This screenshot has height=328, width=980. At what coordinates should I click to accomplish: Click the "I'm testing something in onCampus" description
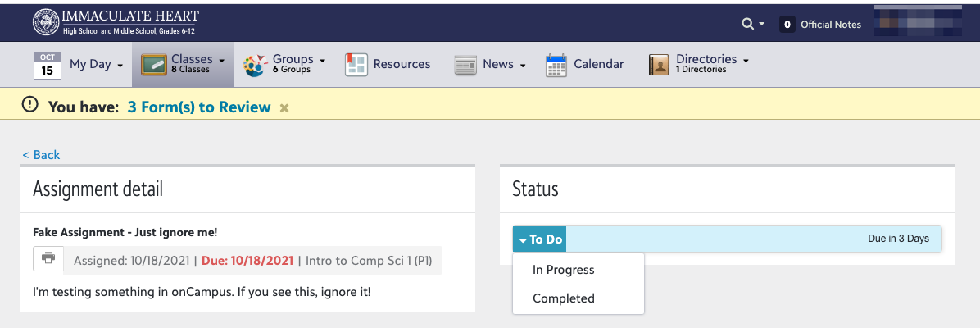pyautogui.click(x=202, y=292)
